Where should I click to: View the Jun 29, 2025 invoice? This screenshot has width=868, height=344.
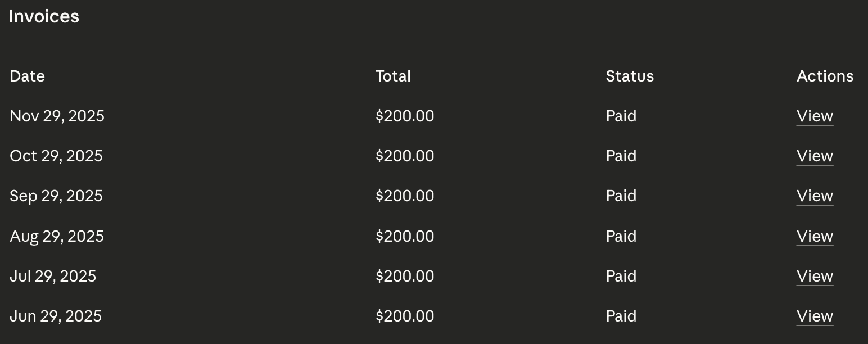pos(815,316)
